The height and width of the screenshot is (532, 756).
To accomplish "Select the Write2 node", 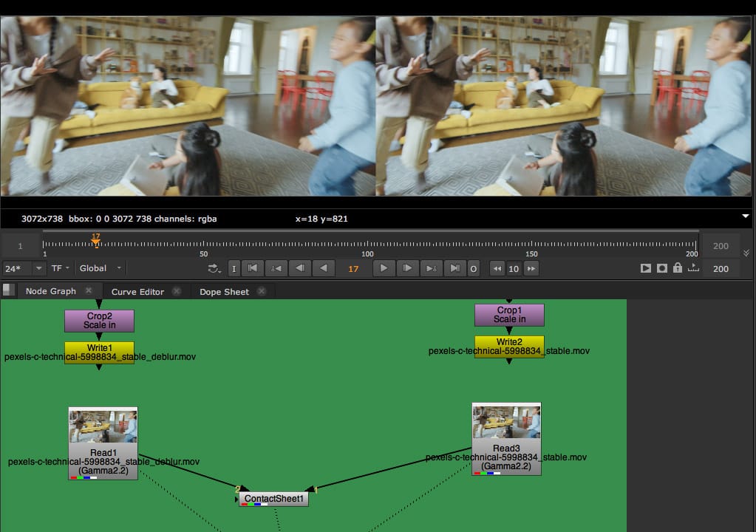I will pyautogui.click(x=509, y=343).
